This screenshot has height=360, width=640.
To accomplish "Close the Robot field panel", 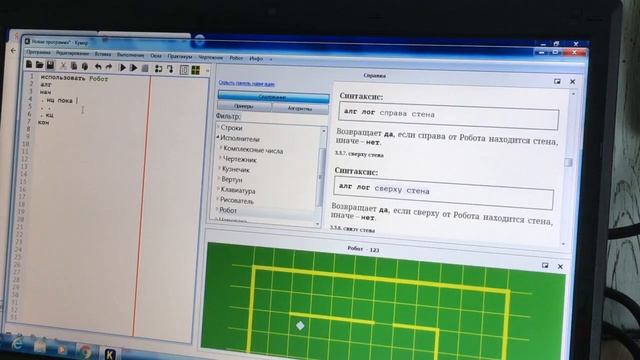I will 560,267.
